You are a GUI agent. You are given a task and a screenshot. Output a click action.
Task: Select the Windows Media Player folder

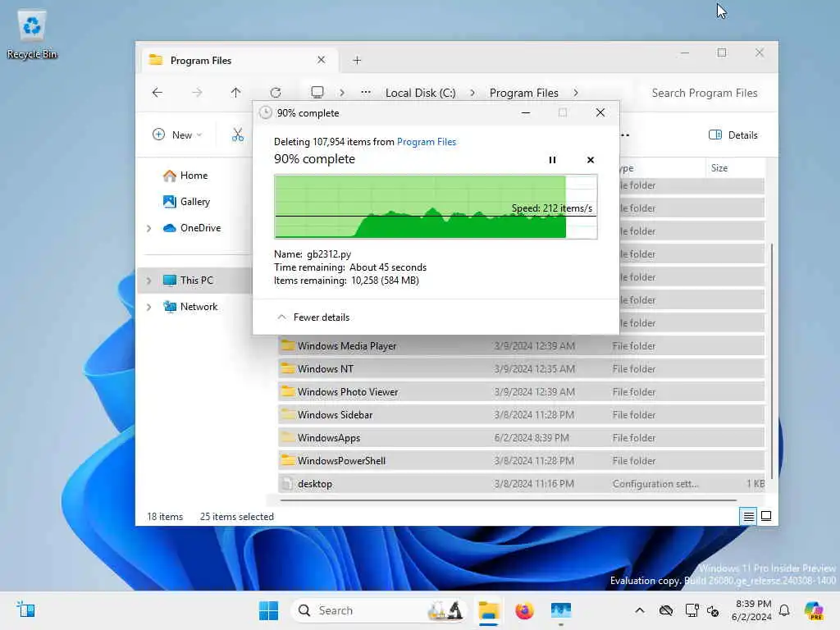(x=521, y=346)
